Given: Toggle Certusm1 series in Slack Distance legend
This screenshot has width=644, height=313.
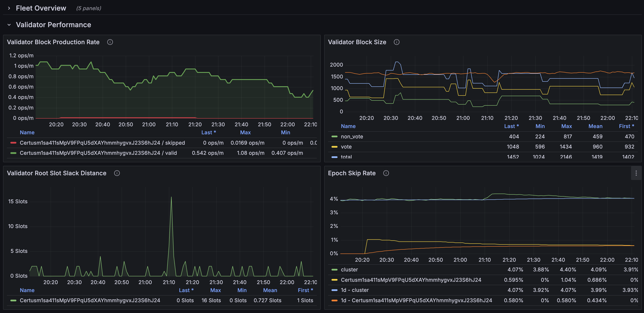Looking at the screenshot, I should click(x=90, y=300).
